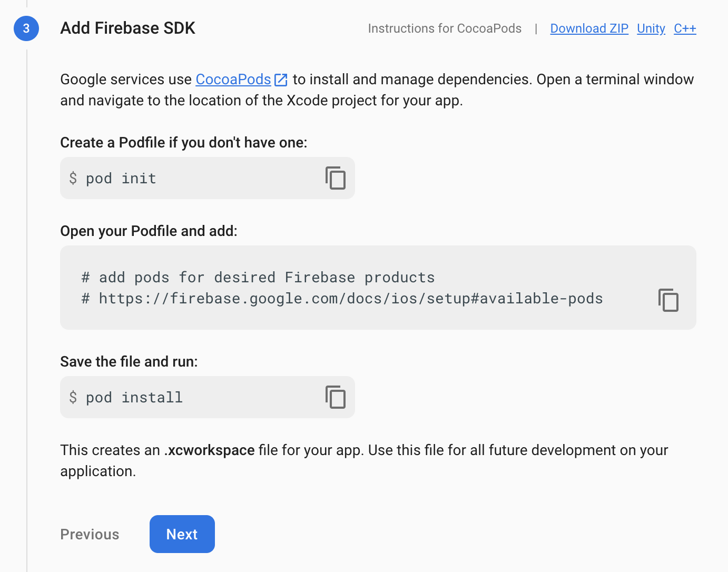Click the bold .xcworkspace text
728x572 pixels.
tap(210, 450)
